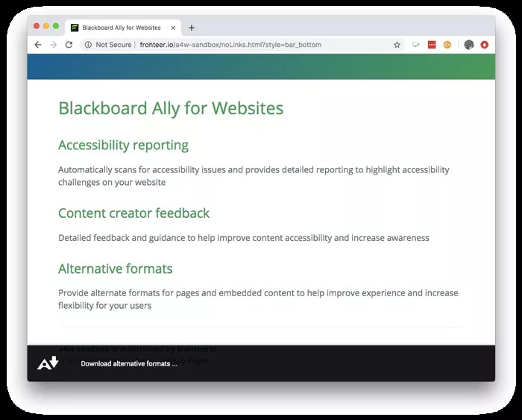Click Download alternative formats link
Image resolution: width=522 pixels, height=420 pixels.
129,364
